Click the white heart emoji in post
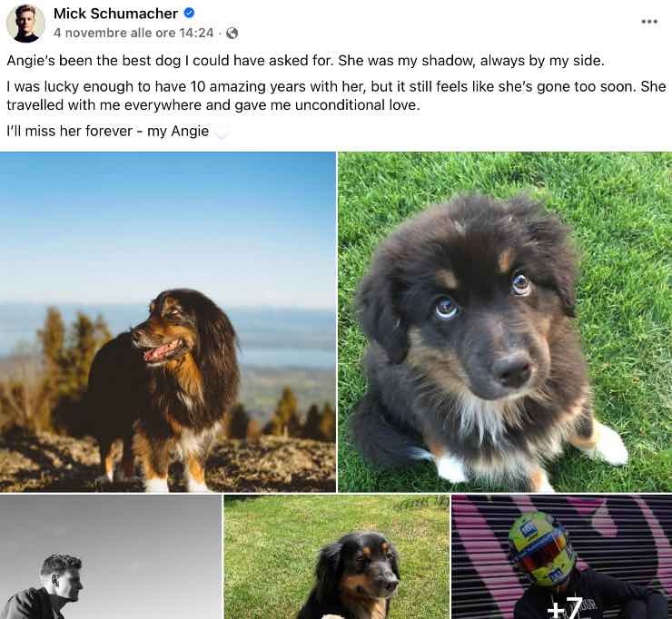Viewport: 672px width, 619px height. pyautogui.click(x=221, y=132)
